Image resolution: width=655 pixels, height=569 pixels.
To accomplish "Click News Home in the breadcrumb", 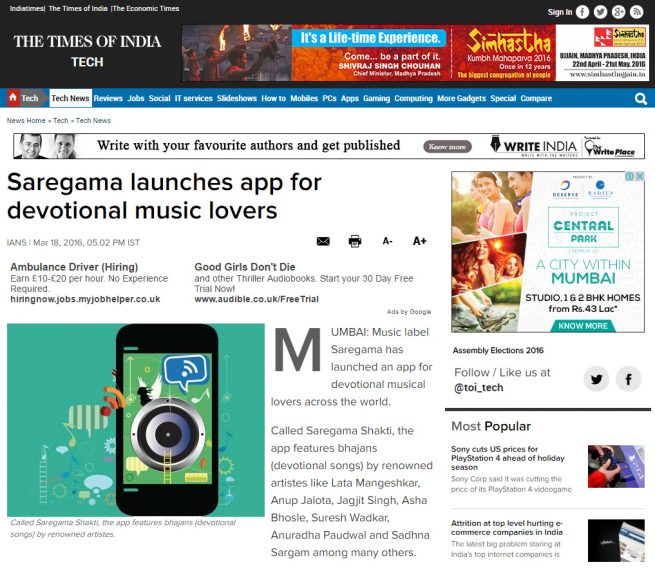I will point(27,120).
